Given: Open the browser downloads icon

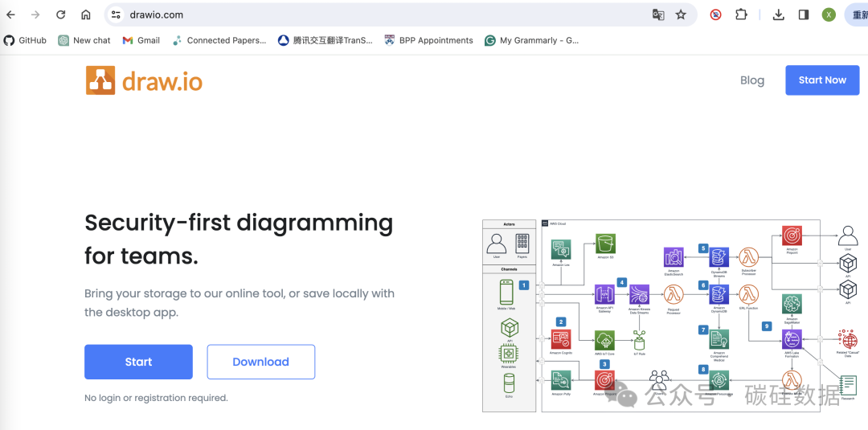Looking at the screenshot, I should [778, 14].
